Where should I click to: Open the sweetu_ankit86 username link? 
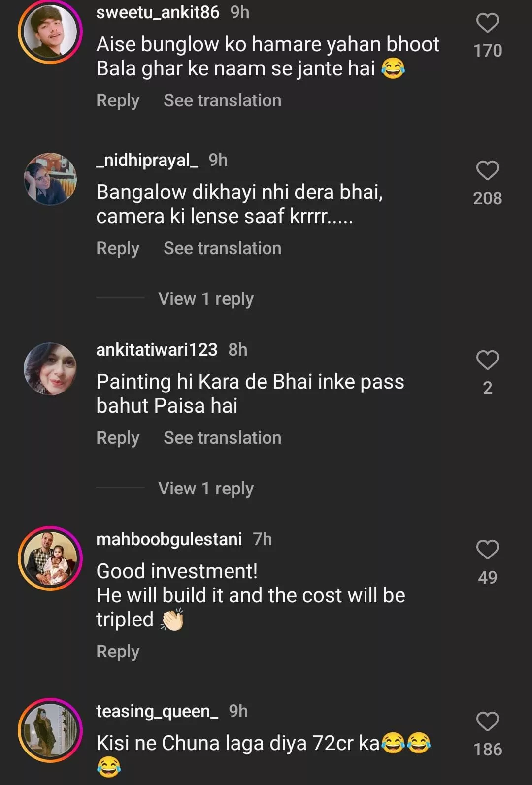[158, 12]
